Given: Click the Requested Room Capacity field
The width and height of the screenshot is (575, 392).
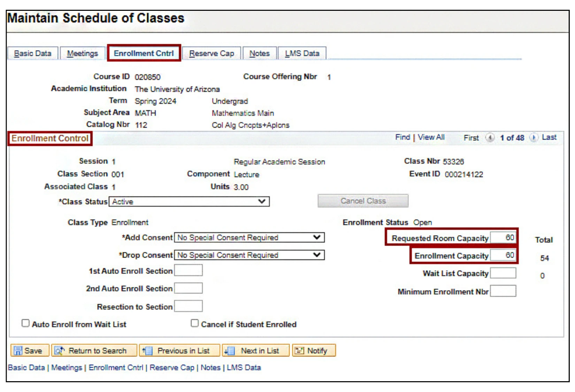Looking at the screenshot, I should [x=503, y=238].
